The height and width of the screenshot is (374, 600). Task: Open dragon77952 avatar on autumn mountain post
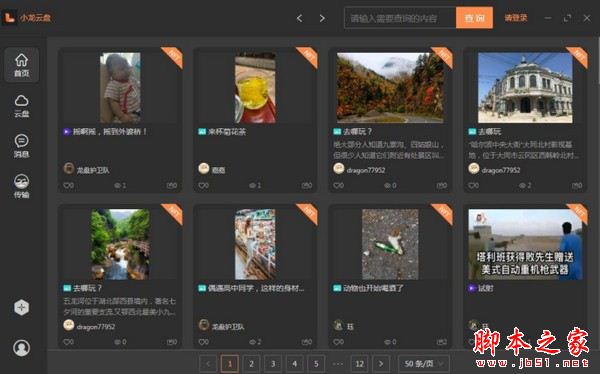coord(339,168)
